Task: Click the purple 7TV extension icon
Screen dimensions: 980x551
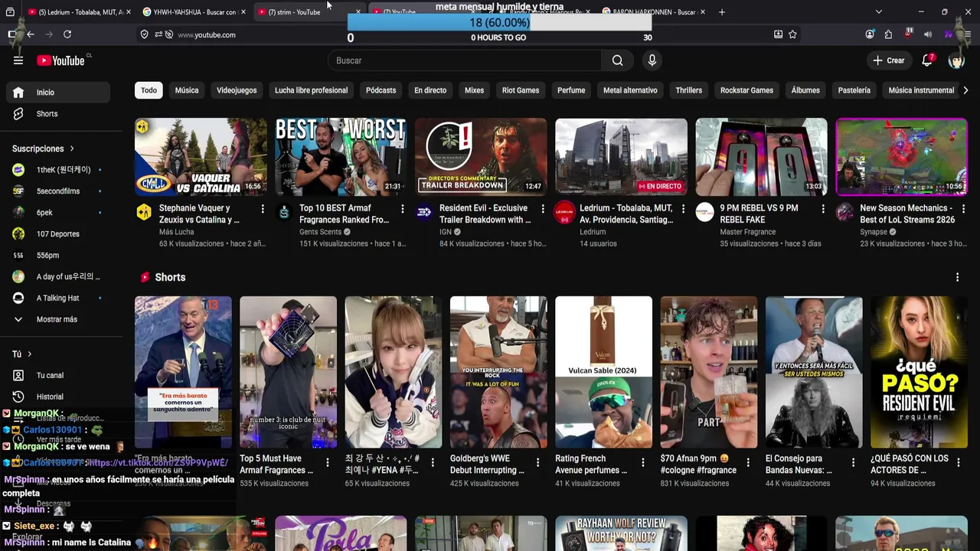Action: (x=949, y=34)
